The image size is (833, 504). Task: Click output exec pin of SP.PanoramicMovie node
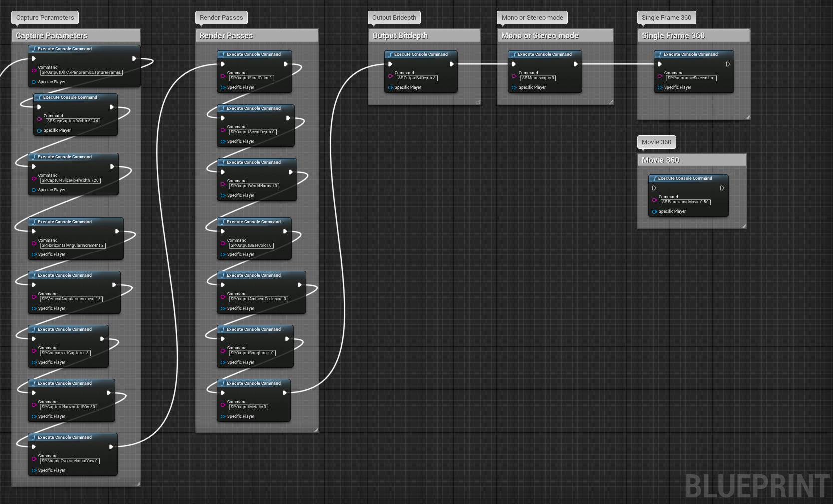(722, 188)
